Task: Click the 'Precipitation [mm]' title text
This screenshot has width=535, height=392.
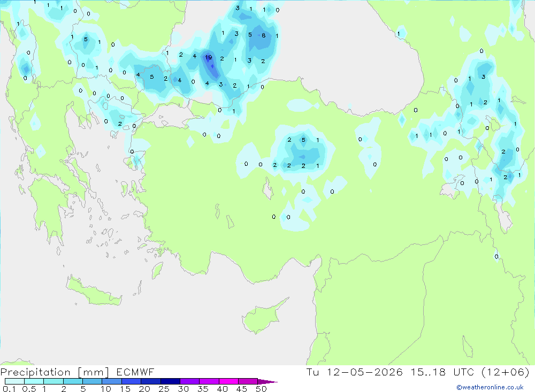Action: pyautogui.click(x=55, y=372)
